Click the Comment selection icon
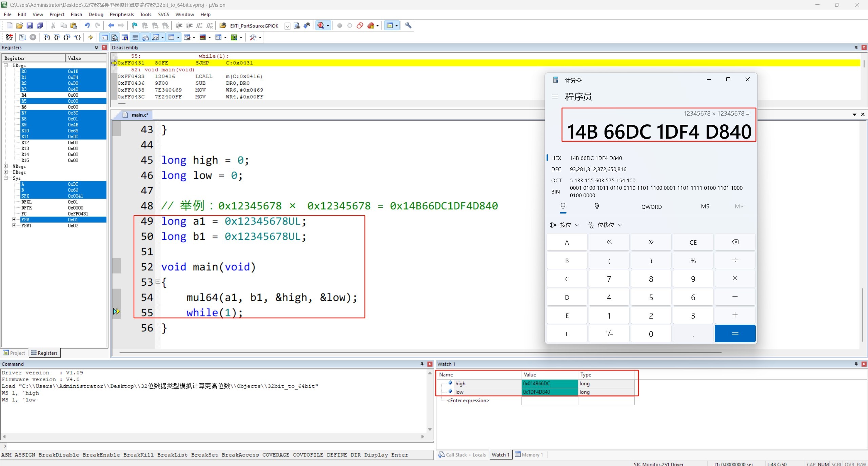The image size is (868, 466). point(199,25)
